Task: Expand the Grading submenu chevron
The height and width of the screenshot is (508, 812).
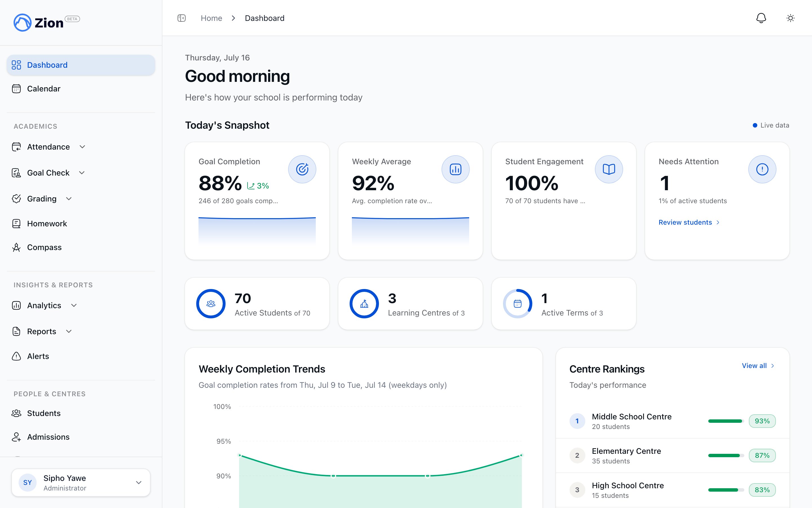Action: point(69,199)
